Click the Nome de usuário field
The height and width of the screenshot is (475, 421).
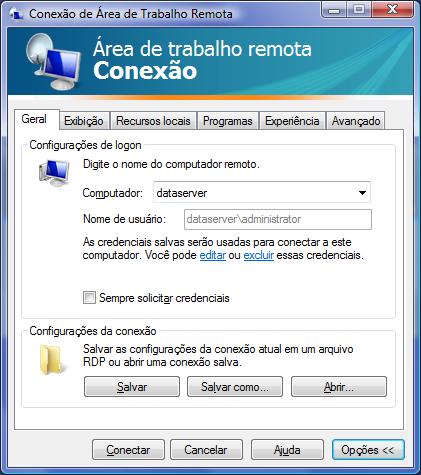[278, 219]
